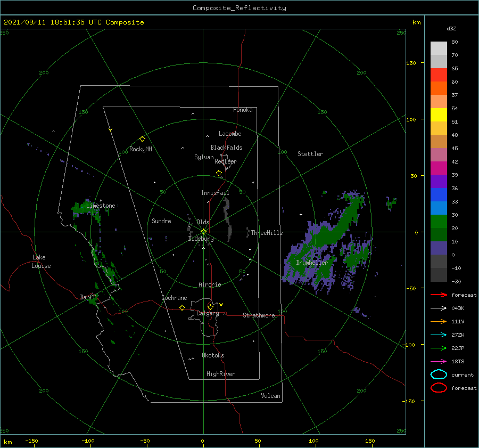
Task: Click the yellow diamond marker above Calgary label
Action: click(210, 307)
